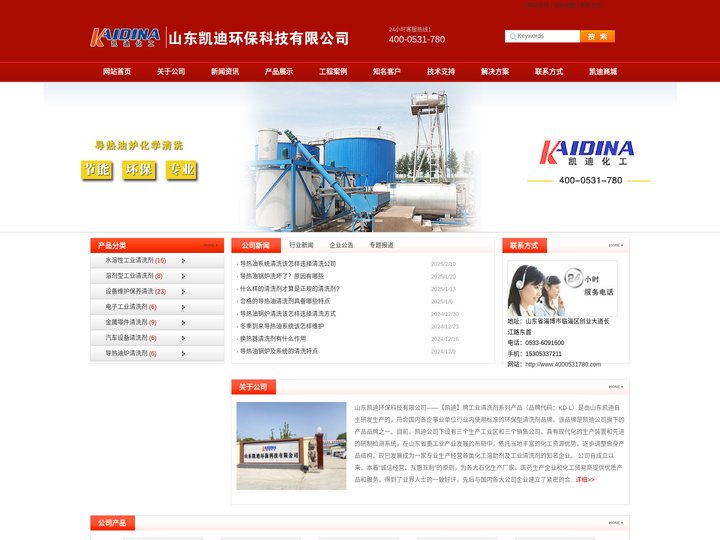720x540 pixels.
Task: Click the 24小时服务电话 customer service image
Action: pos(562,288)
